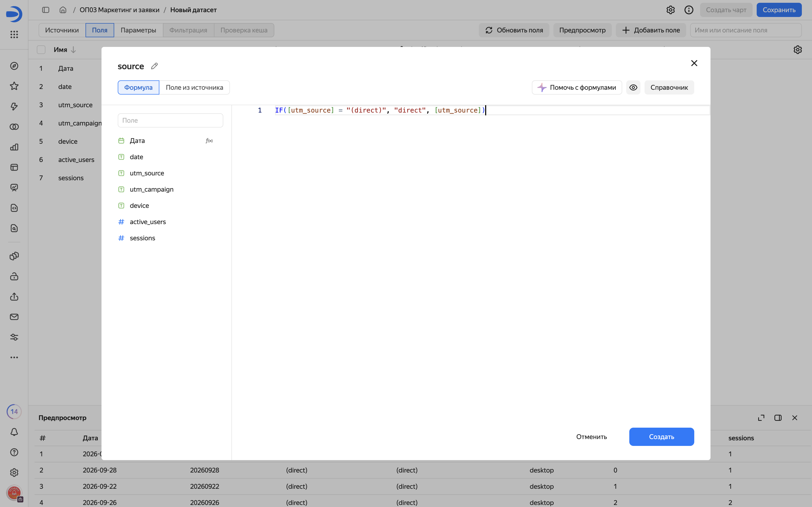
Task: Toggle the sidebar panel icon
Action: pyautogui.click(x=46, y=10)
